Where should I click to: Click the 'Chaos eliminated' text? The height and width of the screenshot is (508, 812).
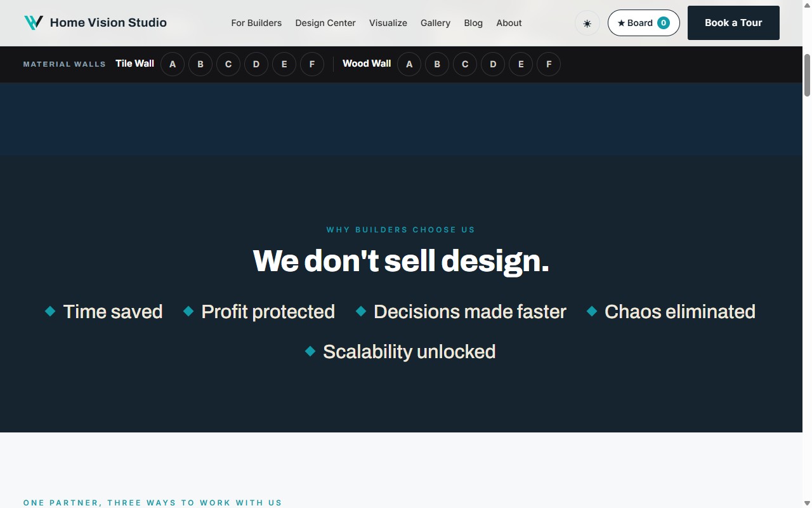tap(680, 312)
